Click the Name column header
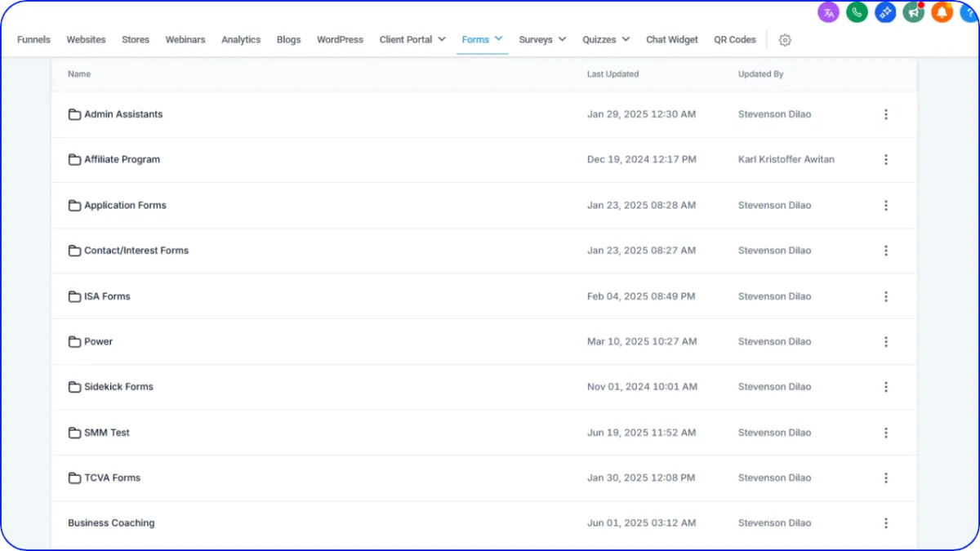980x551 pixels. 79,74
